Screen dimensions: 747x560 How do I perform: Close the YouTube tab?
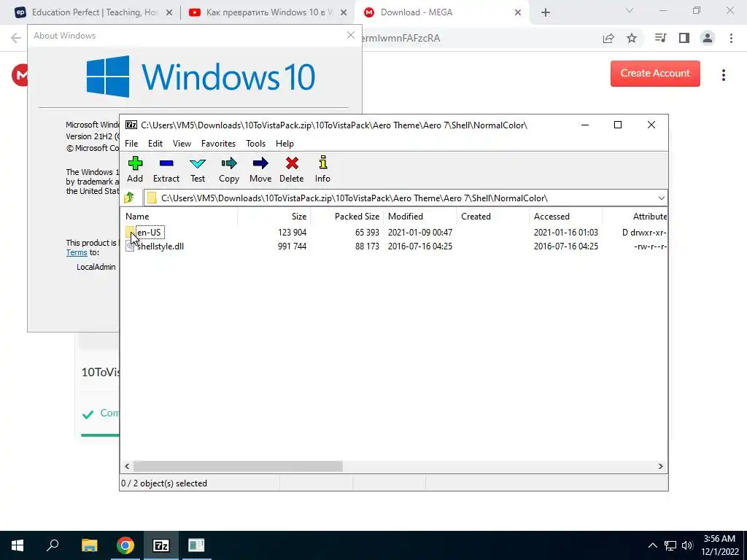(x=344, y=13)
